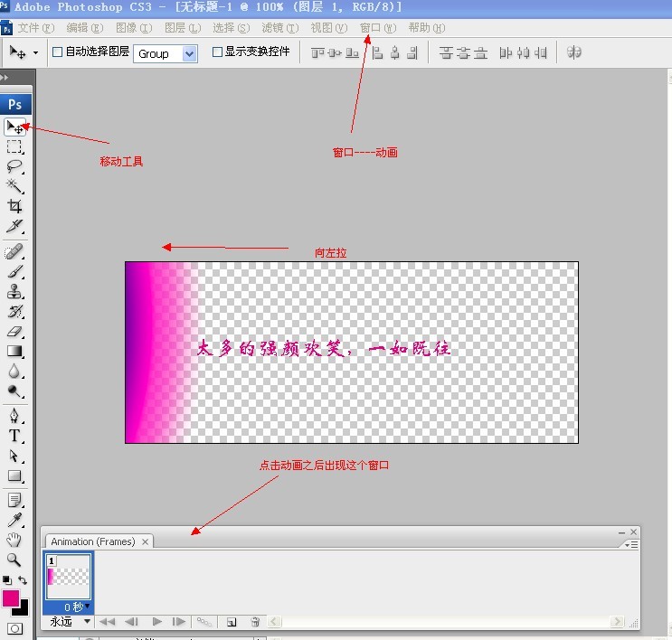Go to previous animation frame
The height and width of the screenshot is (640, 672).
pos(131,622)
